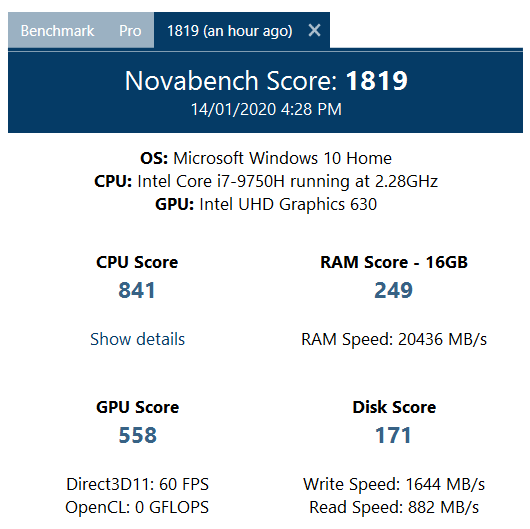This screenshot has width=530, height=529.
Task: Click the Write Speed 1644 MB/s text
Action: coord(394,484)
